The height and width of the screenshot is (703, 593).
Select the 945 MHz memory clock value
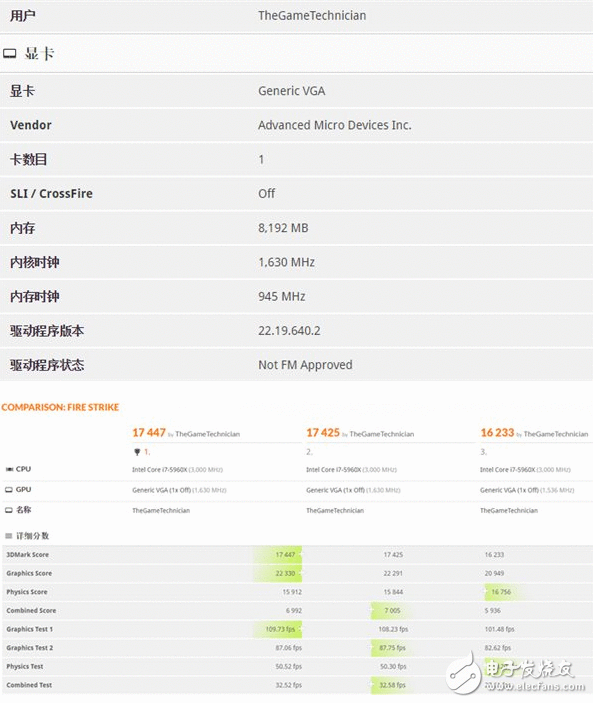[x=281, y=297]
